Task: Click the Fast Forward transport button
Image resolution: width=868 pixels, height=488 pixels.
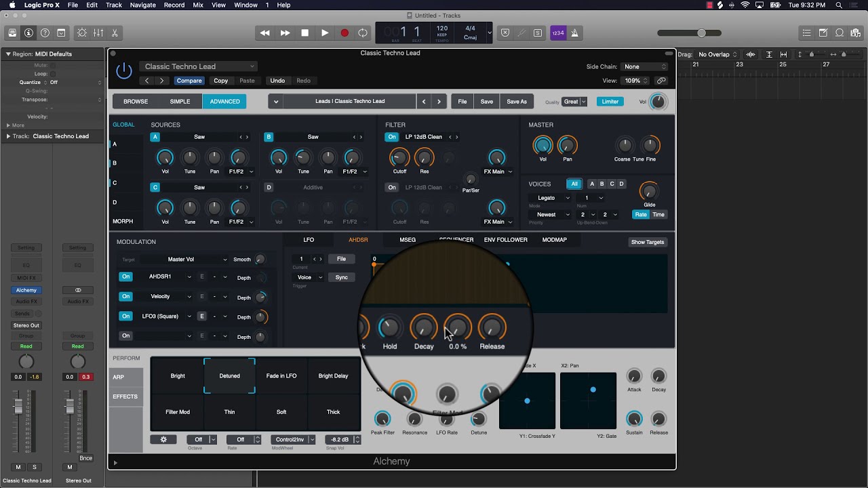Action: click(285, 33)
